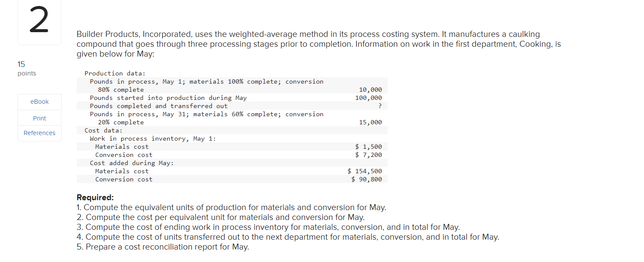The width and height of the screenshot is (644, 262).
Task: Select the $ 7,200 conversion cost
Action: coord(368,155)
